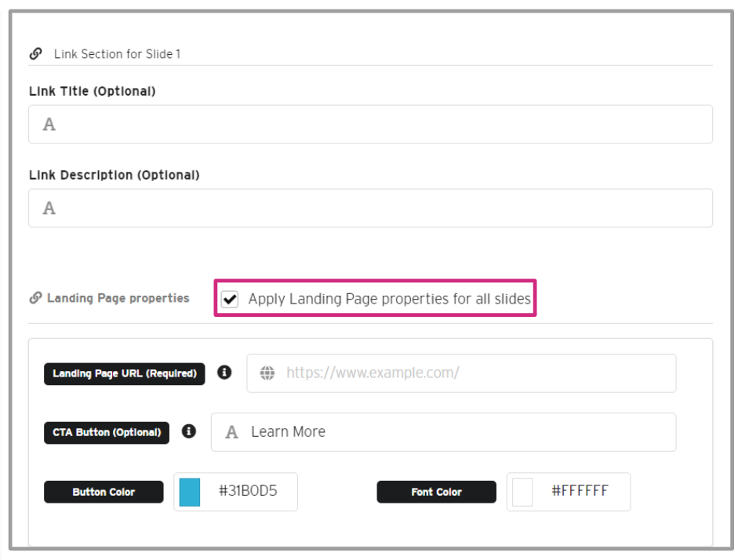Click the globe icon in the URL field
This screenshot has width=749, height=560.
(x=267, y=373)
